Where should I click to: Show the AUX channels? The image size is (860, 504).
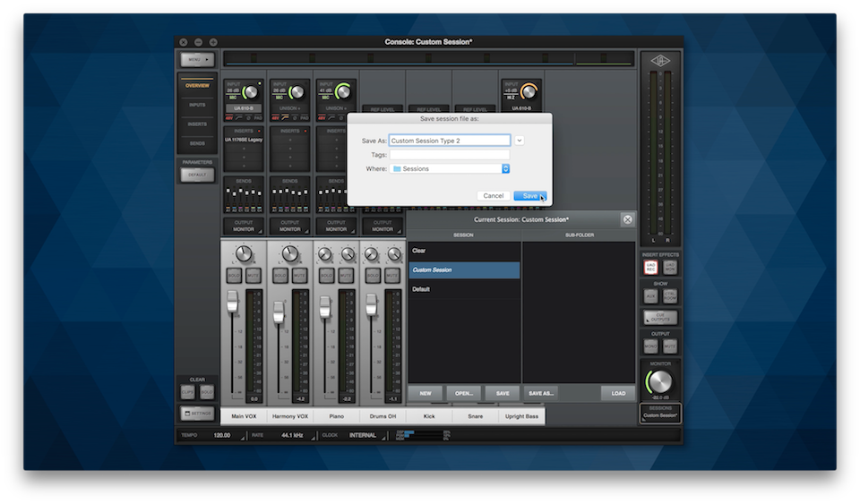tap(650, 295)
